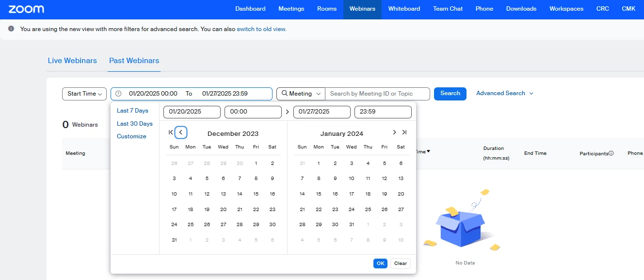The height and width of the screenshot is (280, 644).
Task: Click the info icon in the banner
Action: point(11,29)
